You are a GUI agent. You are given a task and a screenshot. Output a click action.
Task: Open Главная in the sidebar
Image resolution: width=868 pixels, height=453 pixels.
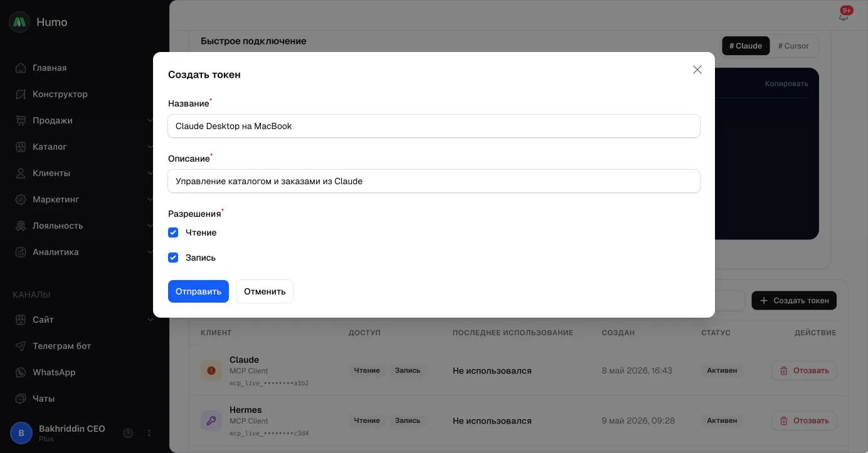(x=50, y=68)
